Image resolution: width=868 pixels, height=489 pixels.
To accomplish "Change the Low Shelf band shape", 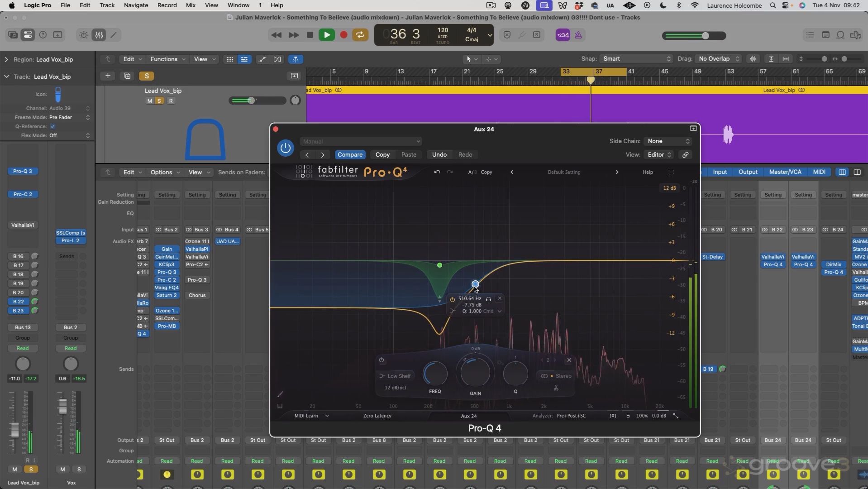I will click(x=395, y=376).
